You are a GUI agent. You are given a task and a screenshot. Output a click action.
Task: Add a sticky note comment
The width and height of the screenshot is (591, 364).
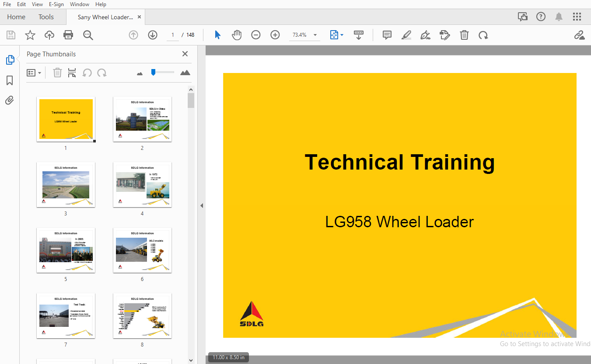coord(387,35)
